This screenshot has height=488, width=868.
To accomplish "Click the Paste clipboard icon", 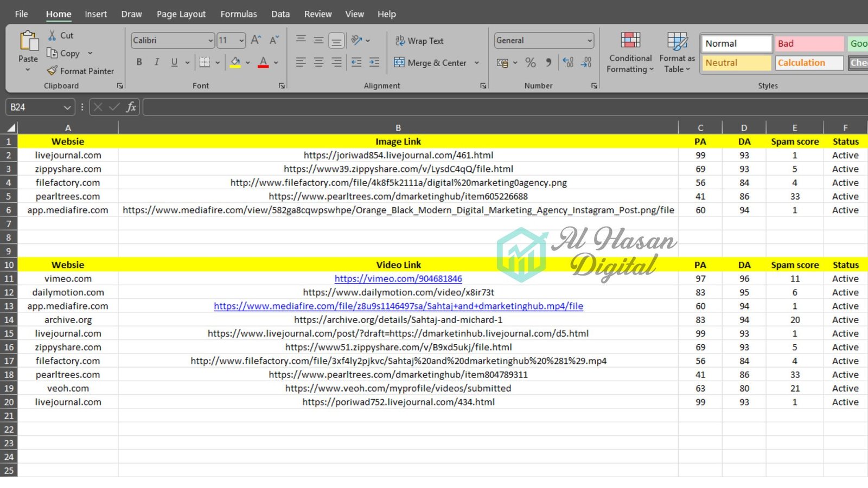I will pyautogui.click(x=28, y=42).
